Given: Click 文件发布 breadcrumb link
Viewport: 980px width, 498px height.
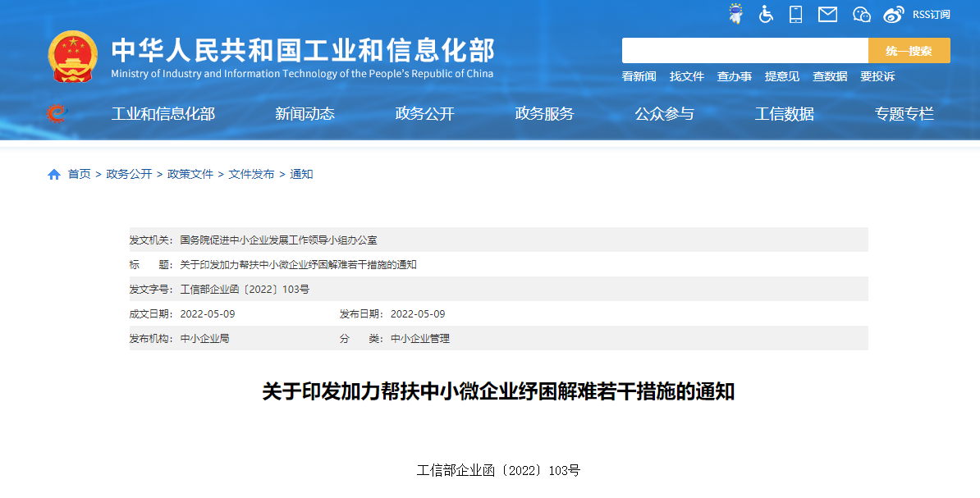Looking at the screenshot, I should pyautogui.click(x=251, y=174).
